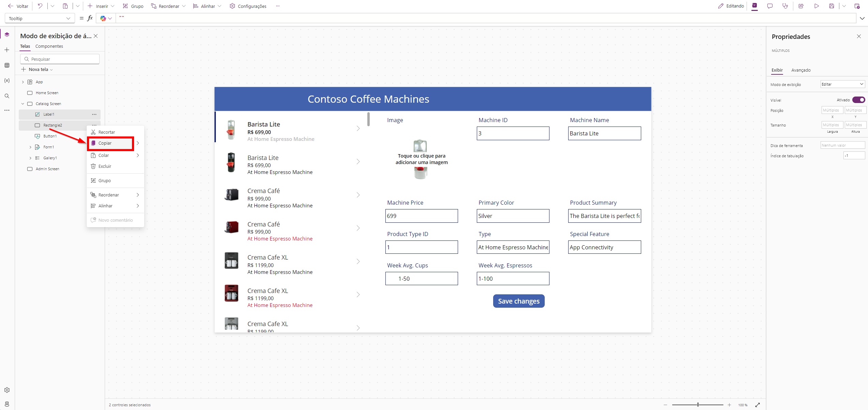Open the virtual agent sidebar icon
The image size is (868, 410).
point(7,404)
